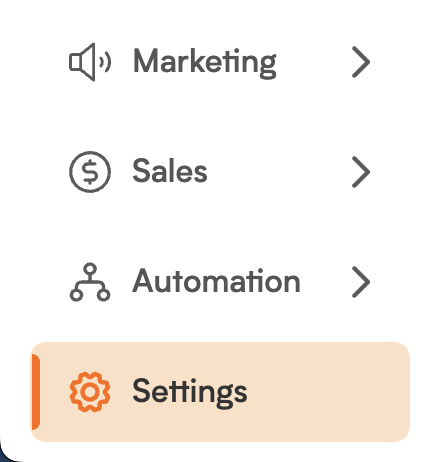The image size is (432, 462).
Task: Click the center ring of Settings gear
Action: coord(90,392)
